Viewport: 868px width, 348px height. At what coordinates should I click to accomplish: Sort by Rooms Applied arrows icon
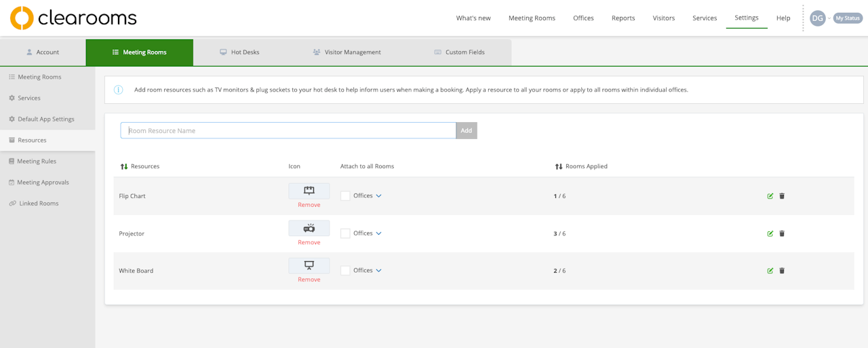coord(559,166)
